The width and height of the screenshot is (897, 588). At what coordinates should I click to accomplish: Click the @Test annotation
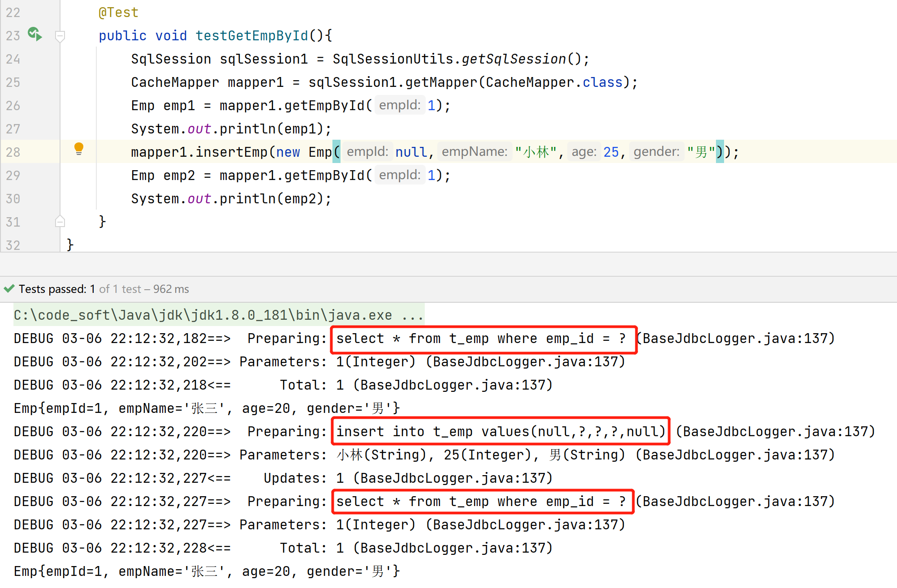(118, 13)
